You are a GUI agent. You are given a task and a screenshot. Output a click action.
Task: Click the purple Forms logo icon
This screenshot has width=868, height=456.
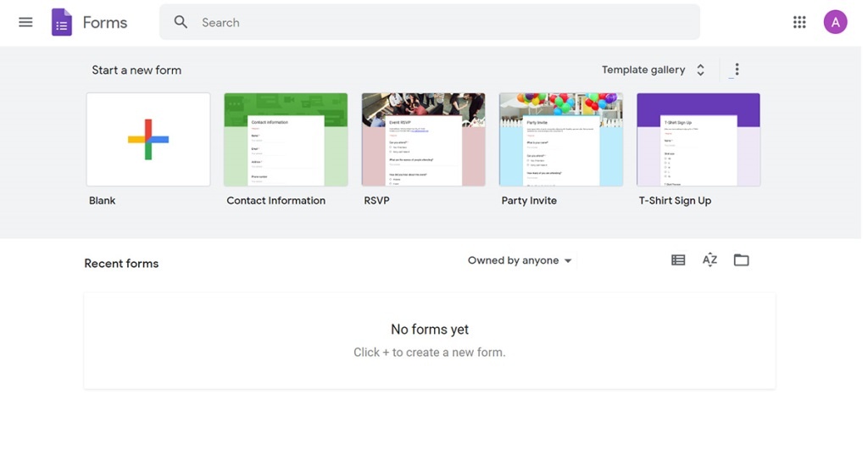(62, 22)
